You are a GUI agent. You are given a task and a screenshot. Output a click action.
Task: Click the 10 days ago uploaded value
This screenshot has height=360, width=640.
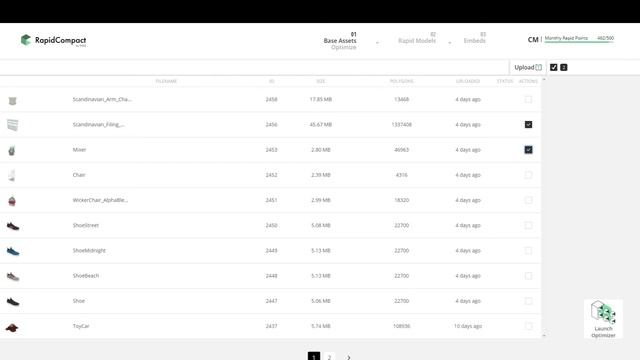point(468,326)
